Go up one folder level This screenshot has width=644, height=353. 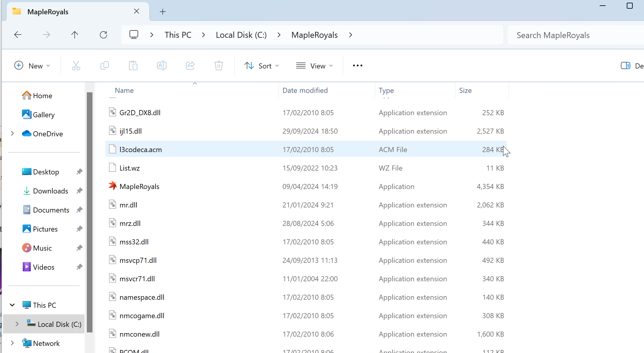point(75,35)
